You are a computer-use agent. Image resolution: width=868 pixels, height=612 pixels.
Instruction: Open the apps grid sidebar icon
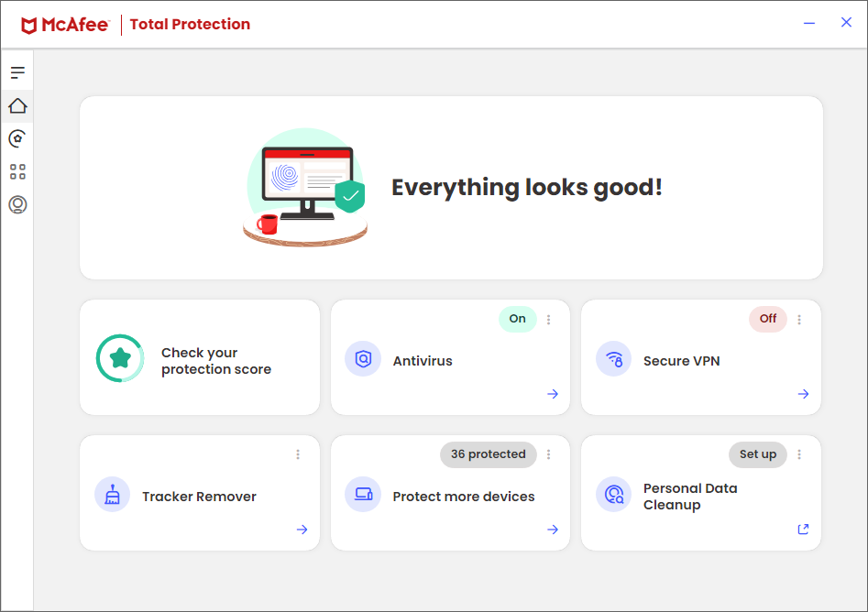[x=17, y=171]
